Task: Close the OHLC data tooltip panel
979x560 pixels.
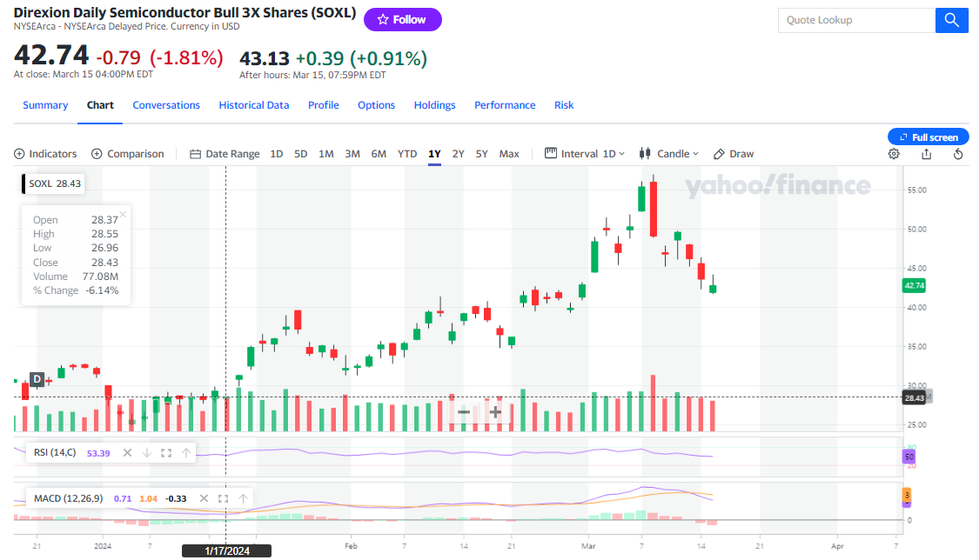Action: 123,215
